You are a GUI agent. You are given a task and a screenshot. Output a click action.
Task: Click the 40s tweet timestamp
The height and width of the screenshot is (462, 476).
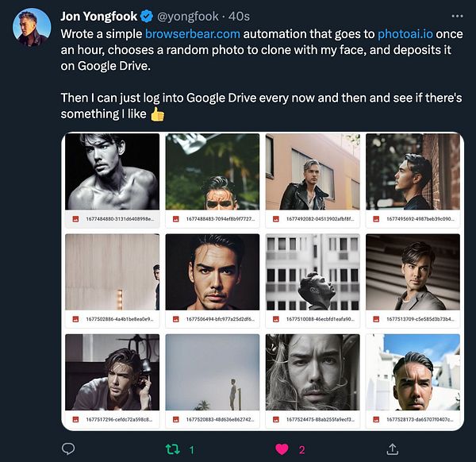pyautogui.click(x=237, y=16)
